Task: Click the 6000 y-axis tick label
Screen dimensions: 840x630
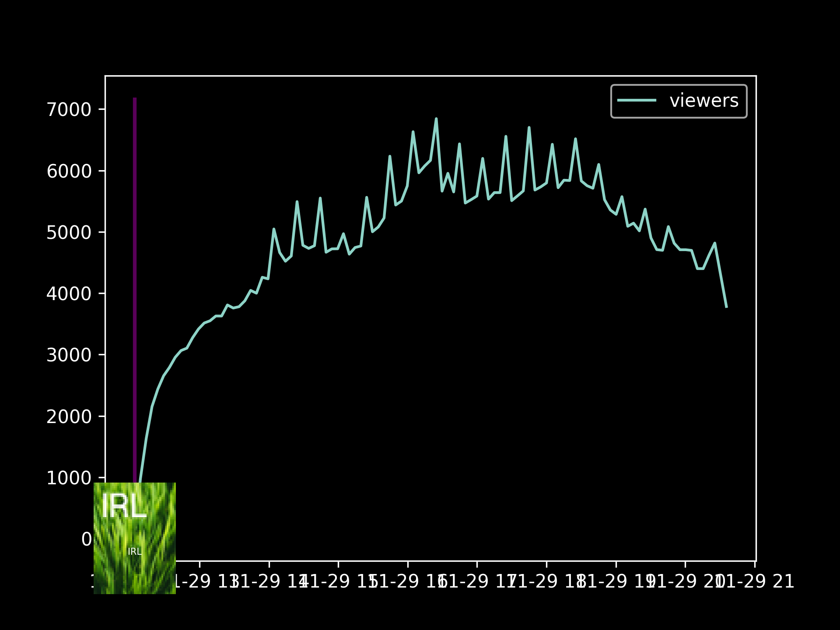Action: coord(69,171)
